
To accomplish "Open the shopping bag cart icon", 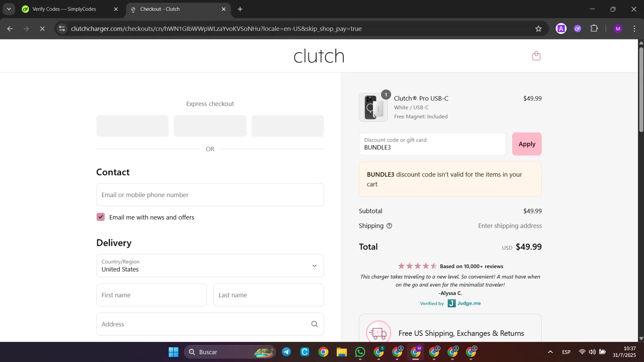I will tap(536, 56).
